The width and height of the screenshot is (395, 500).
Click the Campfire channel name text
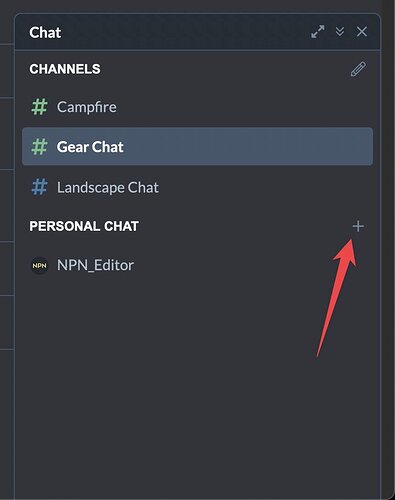[87, 107]
